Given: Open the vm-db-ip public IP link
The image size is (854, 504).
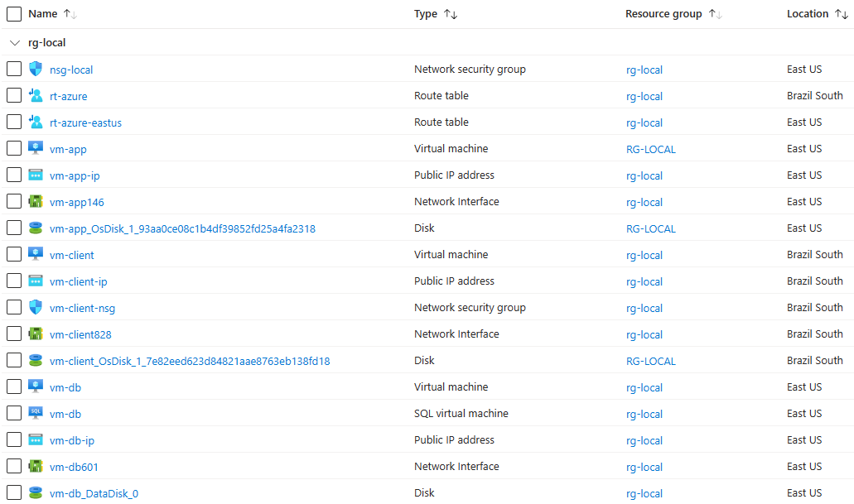Looking at the screenshot, I should pyautogui.click(x=72, y=440).
